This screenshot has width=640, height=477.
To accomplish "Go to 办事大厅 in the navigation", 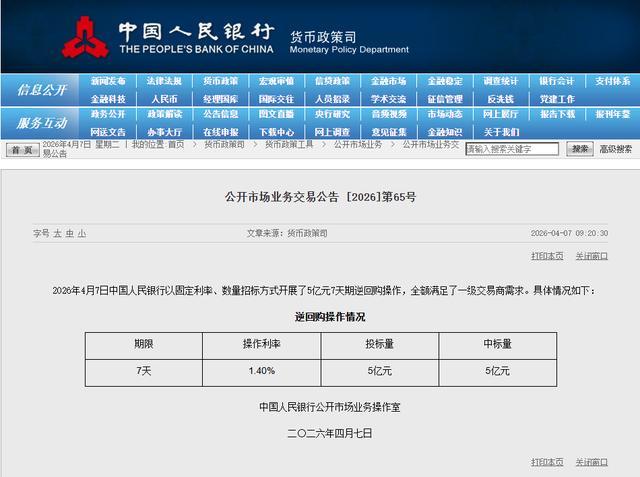I will [164, 132].
